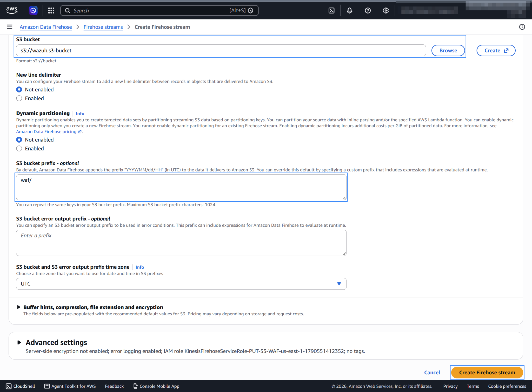The width and height of the screenshot is (532, 392).
Task: Click the Amazon Q hexagon icon
Action: tap(33, 10)
